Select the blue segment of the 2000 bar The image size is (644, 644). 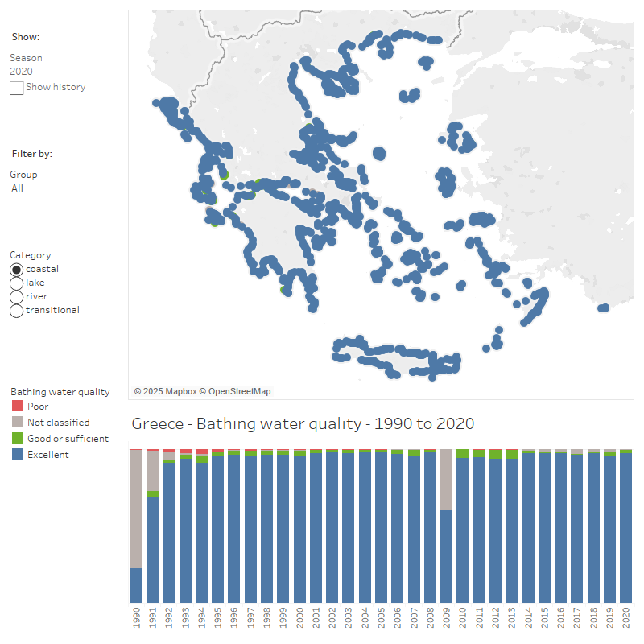pos(299,530)
